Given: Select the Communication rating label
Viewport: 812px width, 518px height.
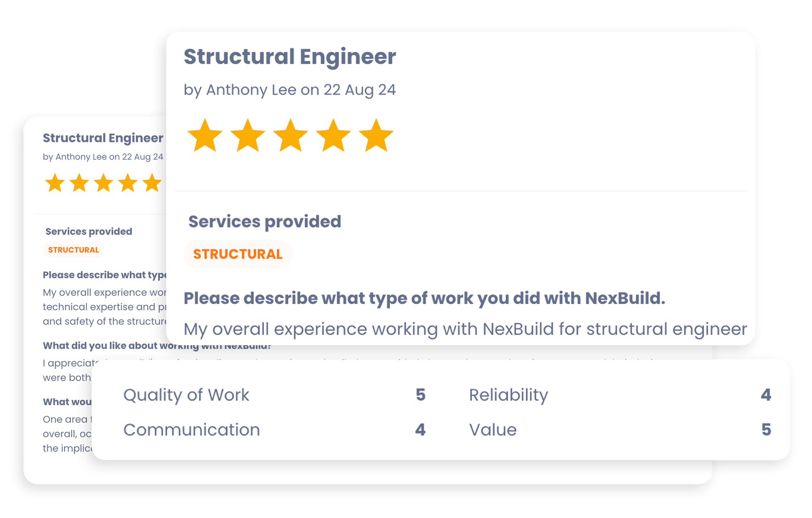Looking at the screenshot, I should coord(192,430).
